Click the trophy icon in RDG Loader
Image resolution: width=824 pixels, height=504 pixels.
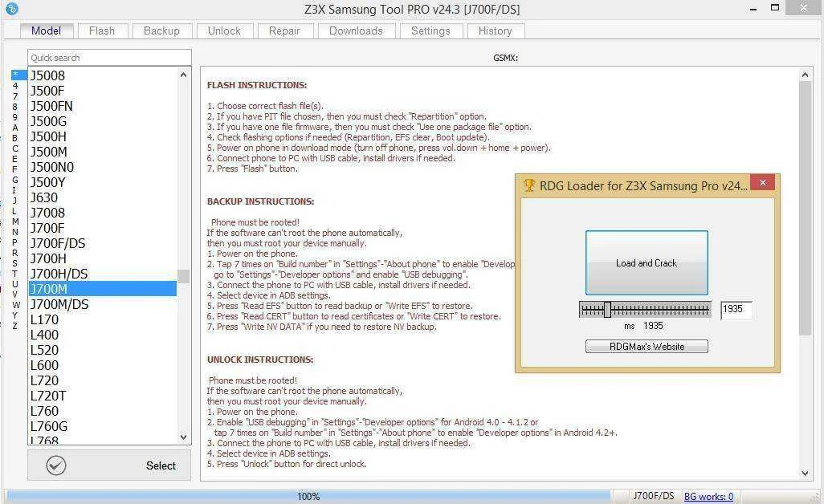click(528, 185)
